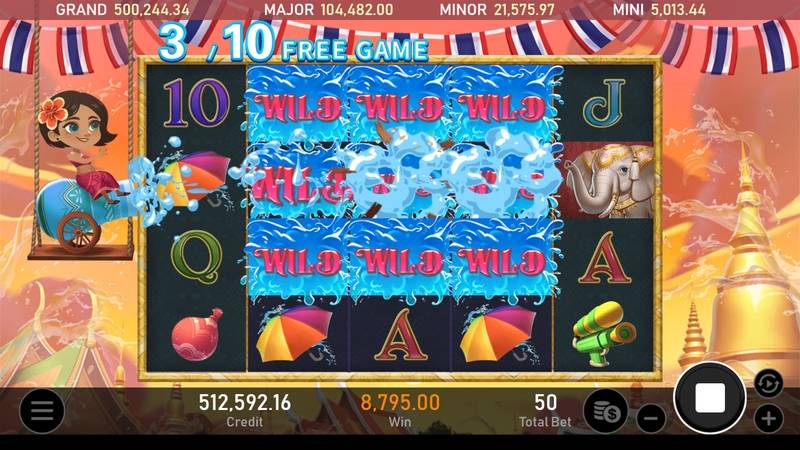The image size is (800, 450).
Task: Select the purple 10 symbol
Action: tap(196, 104)
